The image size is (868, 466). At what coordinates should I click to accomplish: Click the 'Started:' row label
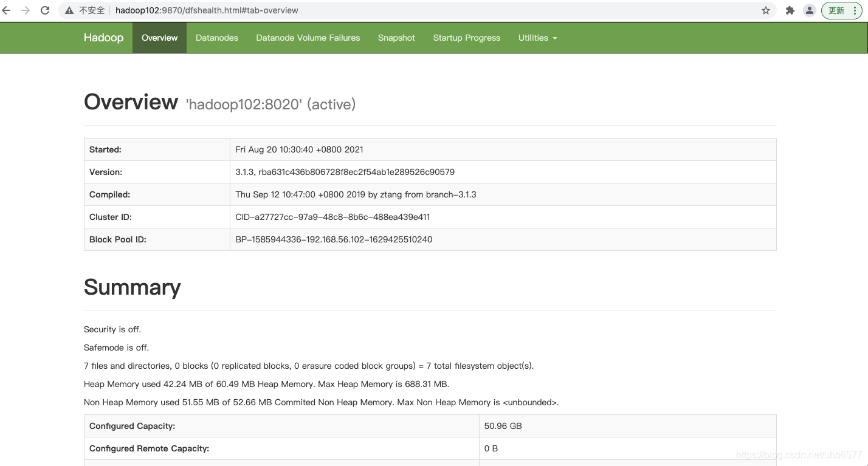[105, 149]
